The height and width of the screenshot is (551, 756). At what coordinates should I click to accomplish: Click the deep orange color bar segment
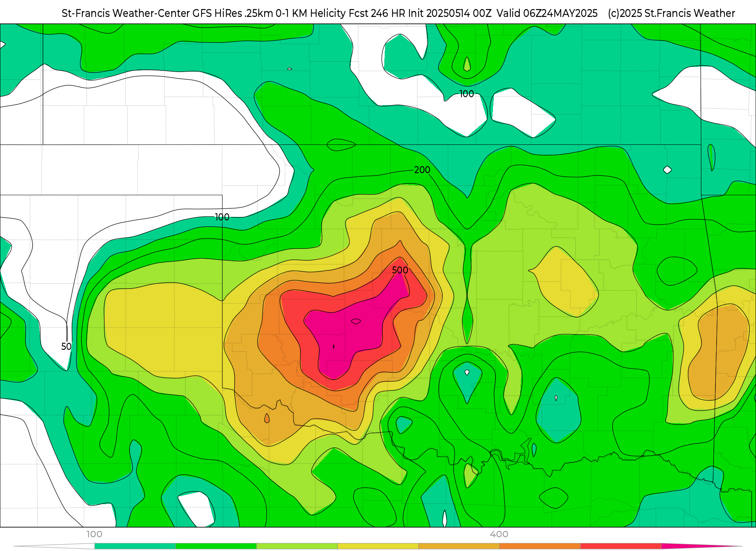point(540,546)
